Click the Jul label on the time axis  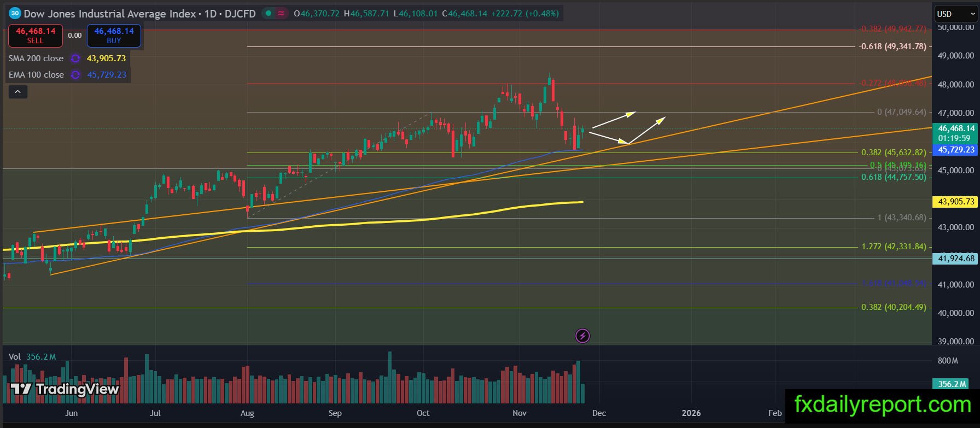point(155,413)
